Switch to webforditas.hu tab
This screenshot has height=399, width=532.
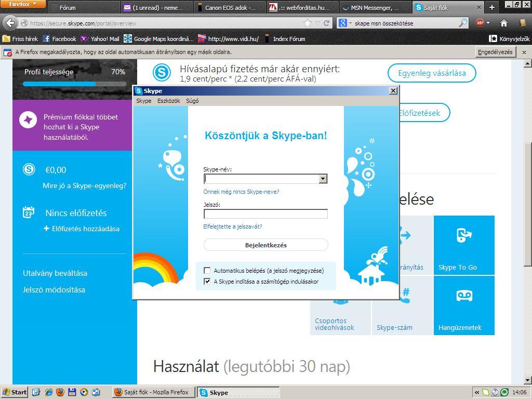pyautogui.click(x=302, y=7)
